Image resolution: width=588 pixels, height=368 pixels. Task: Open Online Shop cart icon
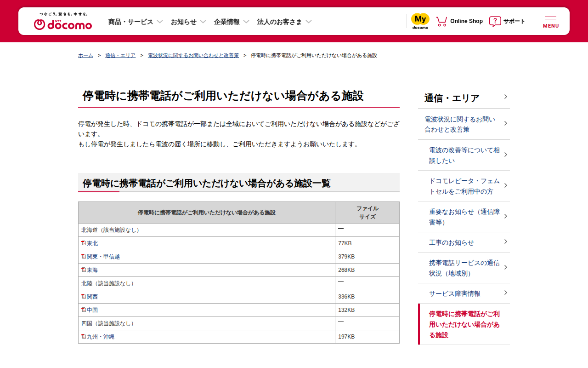tap(441, 21)
